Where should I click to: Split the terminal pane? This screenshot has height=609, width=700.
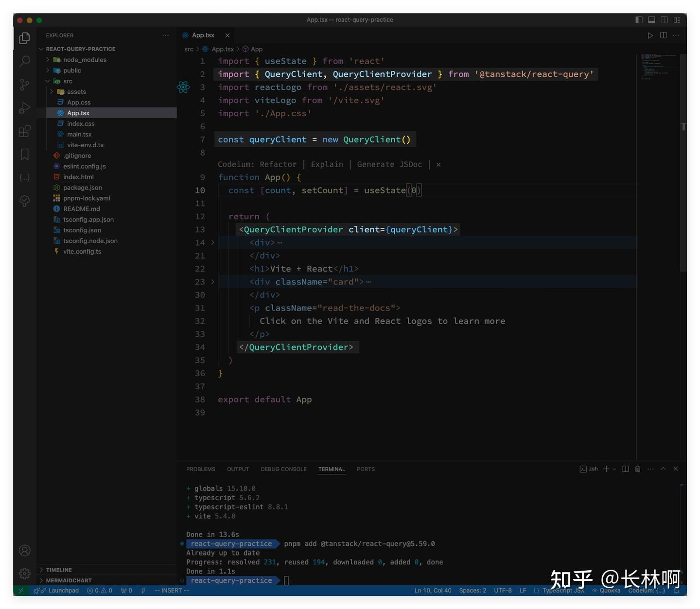pyautogui.click(x=626, y=469)
